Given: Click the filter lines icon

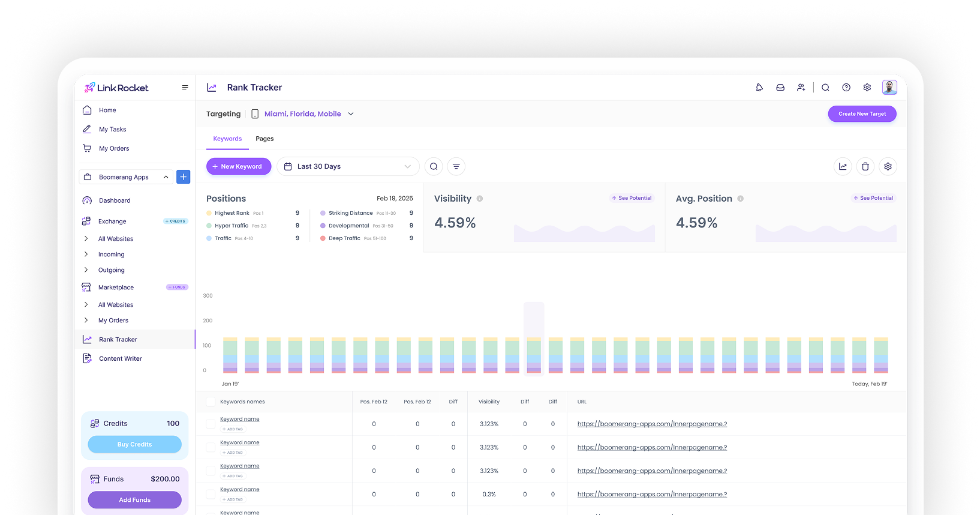Looking at the screenshot, I should (x=456, y=167).
